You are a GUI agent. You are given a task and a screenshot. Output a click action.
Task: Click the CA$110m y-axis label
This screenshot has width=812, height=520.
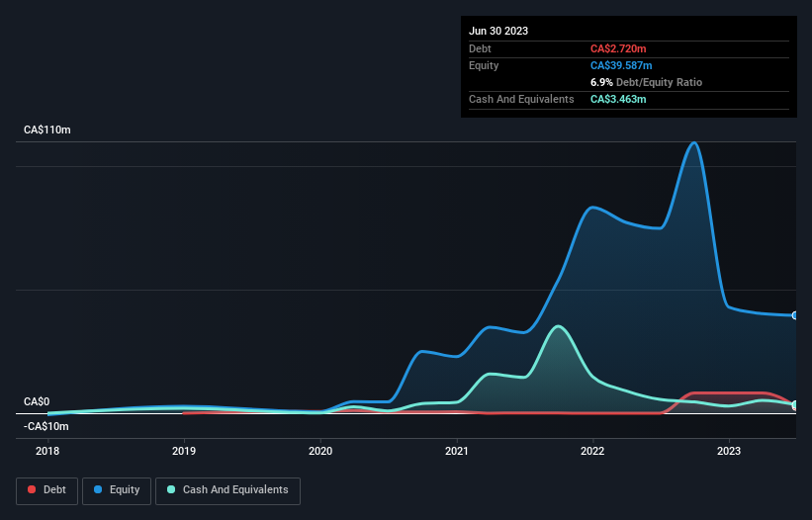tap(47, 130)
